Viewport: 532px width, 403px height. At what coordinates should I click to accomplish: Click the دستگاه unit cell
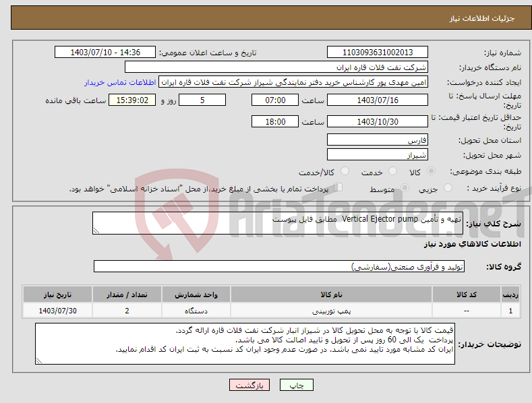pyautogui.click(x=196, y=311)
